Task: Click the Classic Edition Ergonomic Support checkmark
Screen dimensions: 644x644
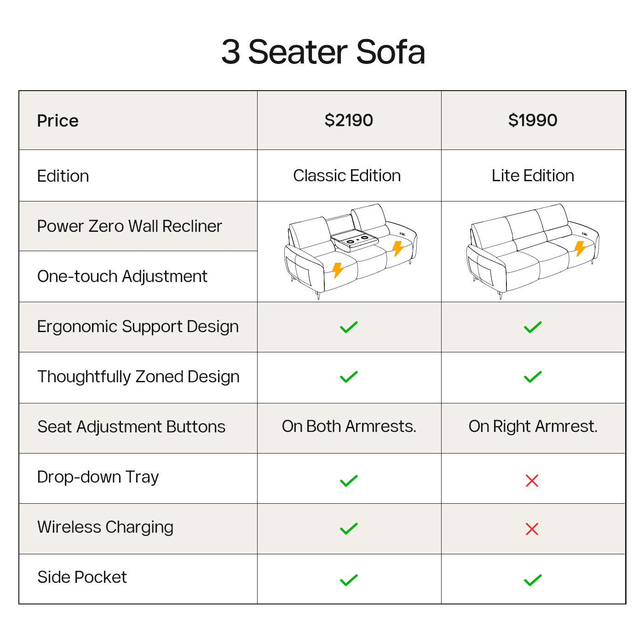Action: pyautogui.click(x=349, y=327)
